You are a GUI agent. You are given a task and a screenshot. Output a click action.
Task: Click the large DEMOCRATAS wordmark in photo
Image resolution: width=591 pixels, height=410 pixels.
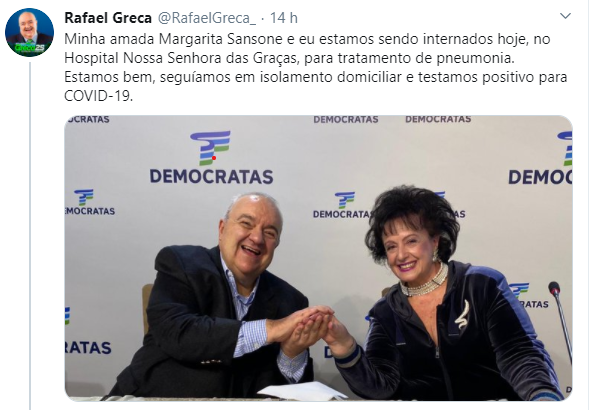click(211, 176)
